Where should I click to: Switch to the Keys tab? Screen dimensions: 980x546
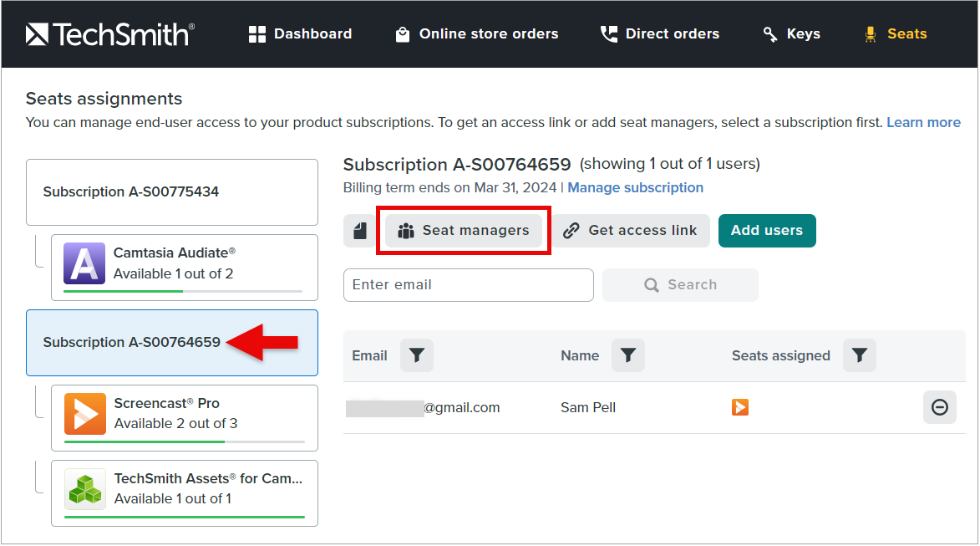[x=791, y=34]
